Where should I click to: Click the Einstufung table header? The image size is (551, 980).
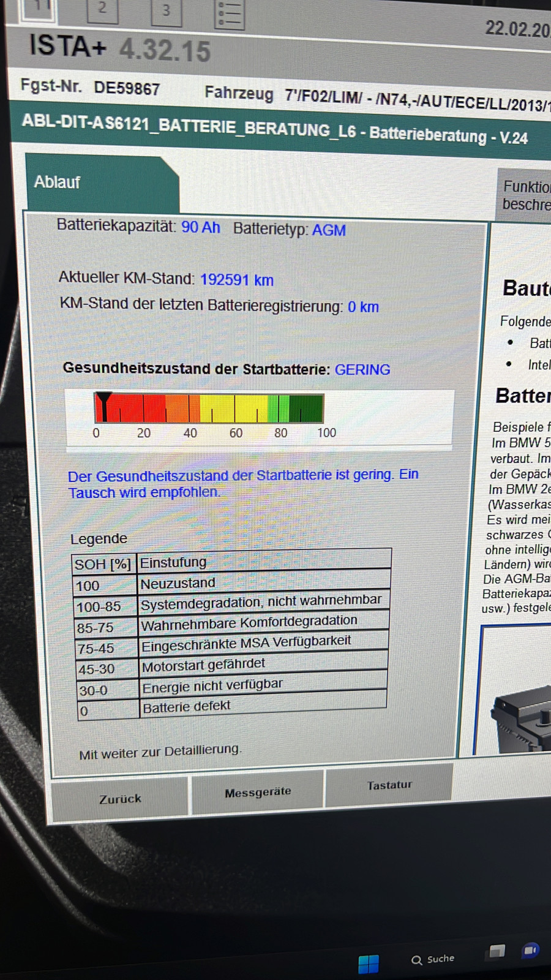pyautogui.click(x=264, y=560)
